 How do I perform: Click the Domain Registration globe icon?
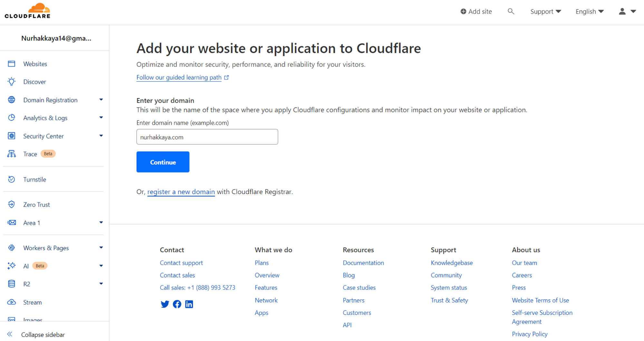coord(12,100)
